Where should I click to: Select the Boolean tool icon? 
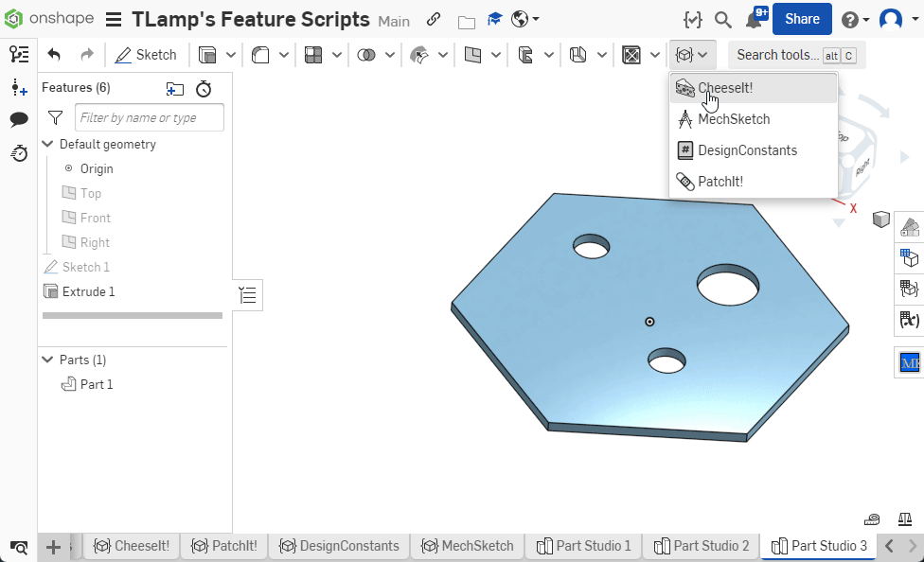tap(366, 55)
